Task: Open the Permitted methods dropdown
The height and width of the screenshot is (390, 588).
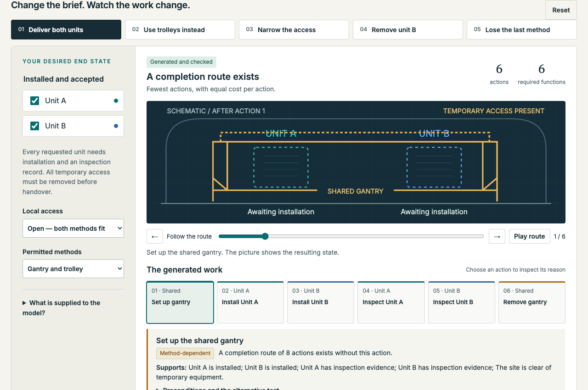Action: 73,268
